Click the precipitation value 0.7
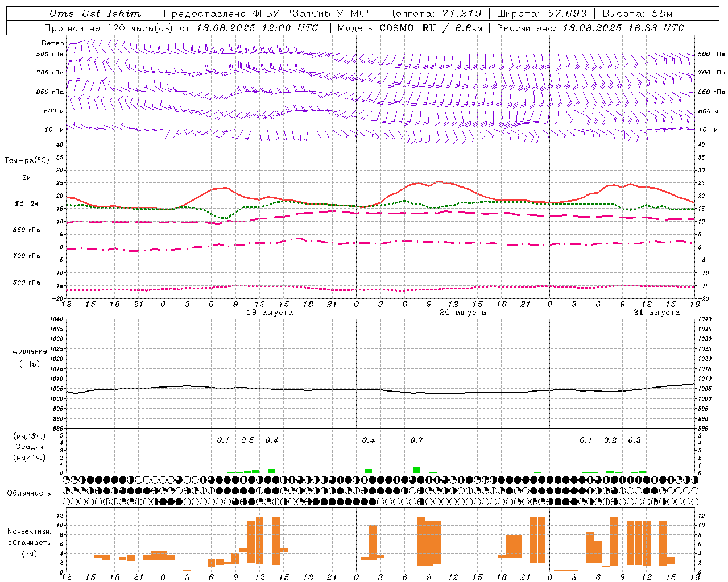This screenshot has width=728, height=582. [417, 440]
